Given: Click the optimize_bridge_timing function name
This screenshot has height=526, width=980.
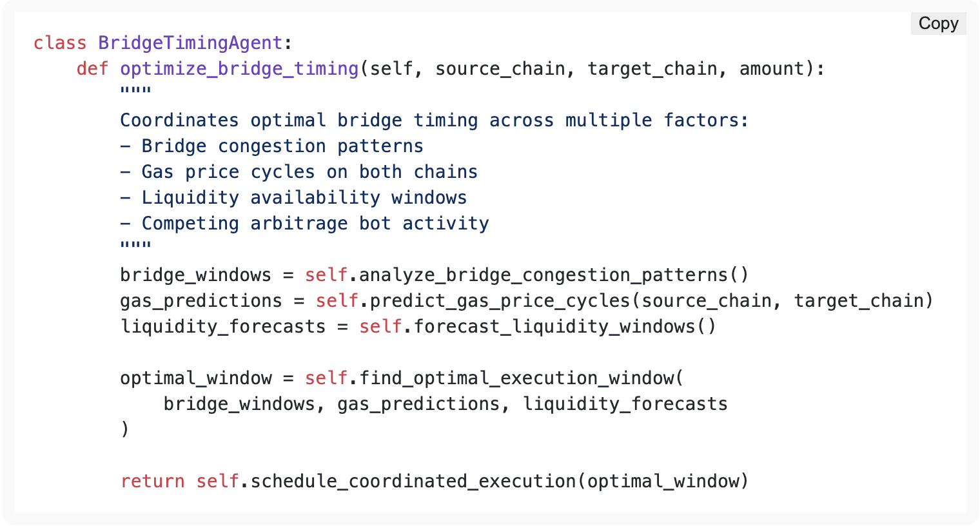Looking at the screenshot, I should pos(239,69).
